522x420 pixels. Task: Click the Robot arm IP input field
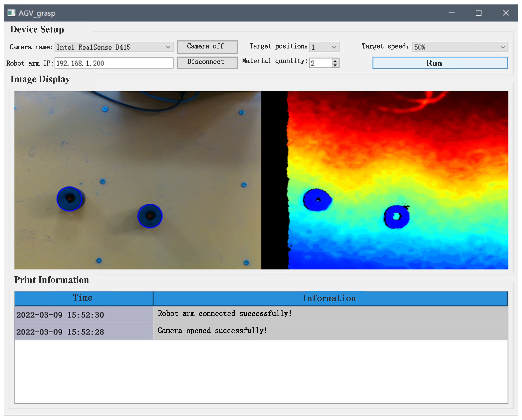[114, 63]
